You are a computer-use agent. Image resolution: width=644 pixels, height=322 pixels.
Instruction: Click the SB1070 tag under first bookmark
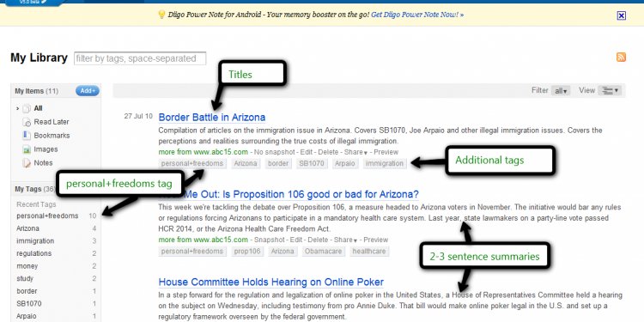312,163
